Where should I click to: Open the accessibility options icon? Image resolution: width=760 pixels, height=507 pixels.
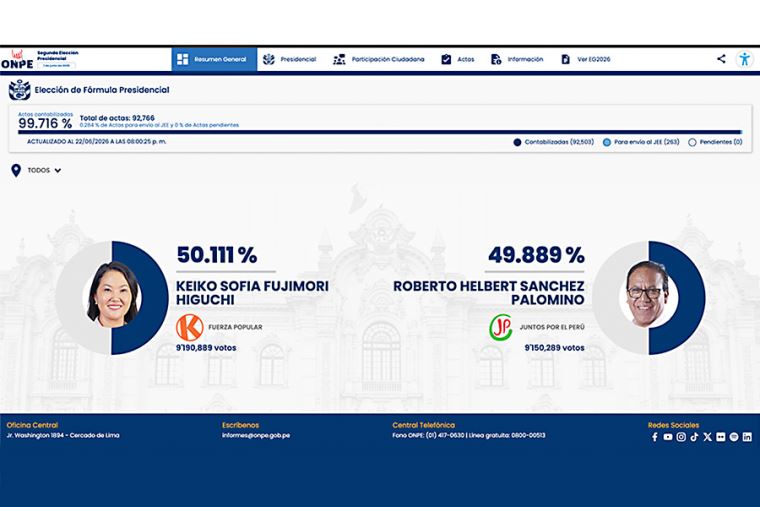click(x=744, y=59)
